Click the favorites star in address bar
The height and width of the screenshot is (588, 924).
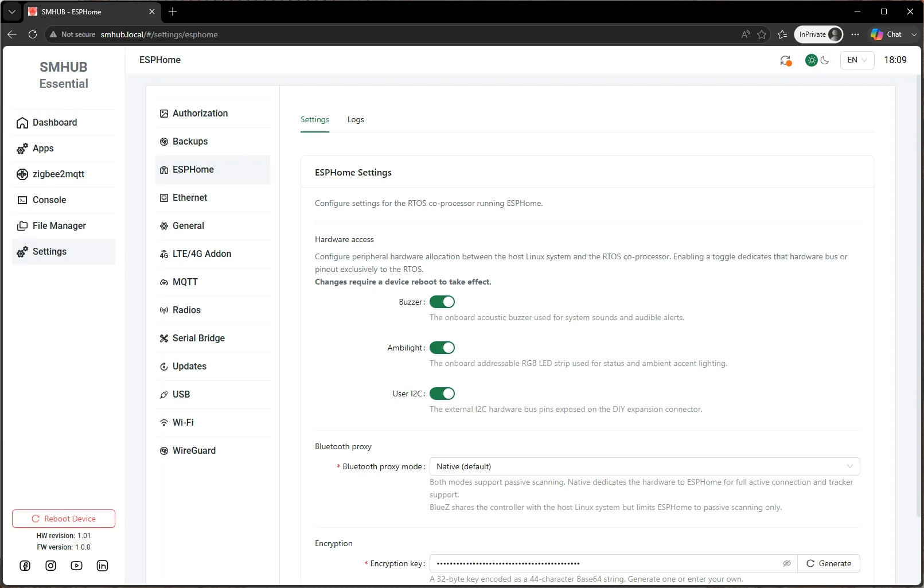pos(762,34)
